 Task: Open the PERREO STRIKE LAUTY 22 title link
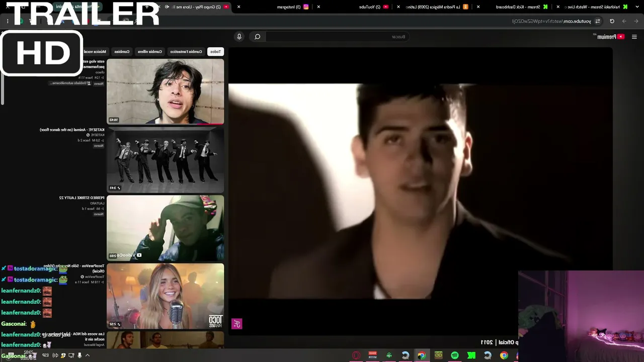(x=82, y=198)
